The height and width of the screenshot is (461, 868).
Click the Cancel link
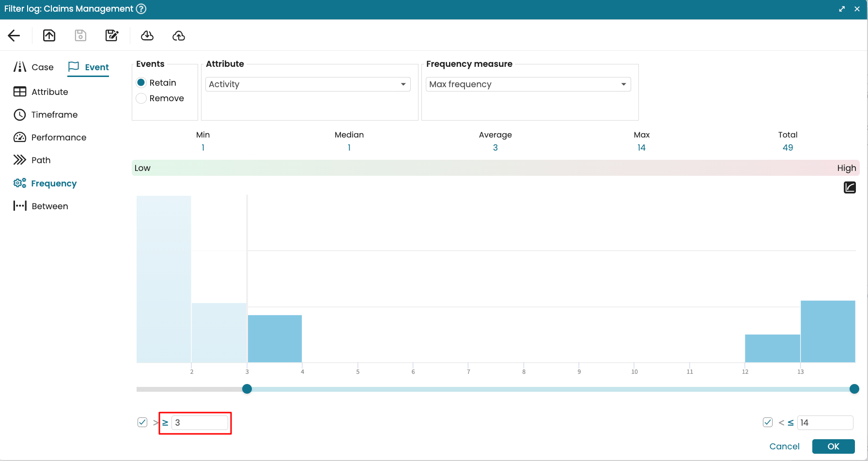[x=784, y=446]
